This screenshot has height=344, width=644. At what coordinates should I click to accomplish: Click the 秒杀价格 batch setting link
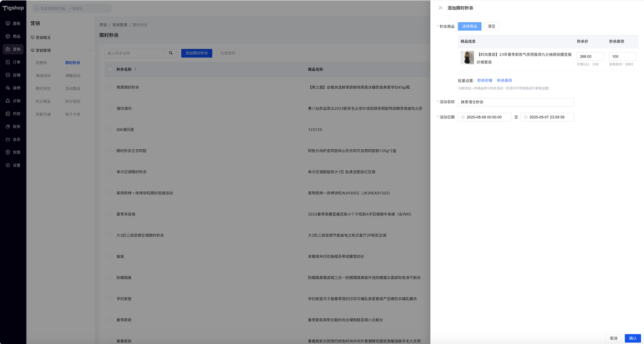pyautogui.click(x=485, y=80)
